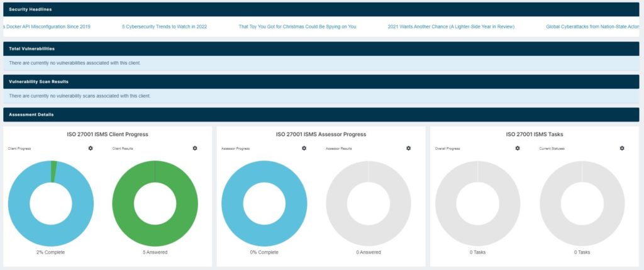Screen dimensions: 644x270
Task: Open settings gear for Client Results chart
Action: point(195,148)
